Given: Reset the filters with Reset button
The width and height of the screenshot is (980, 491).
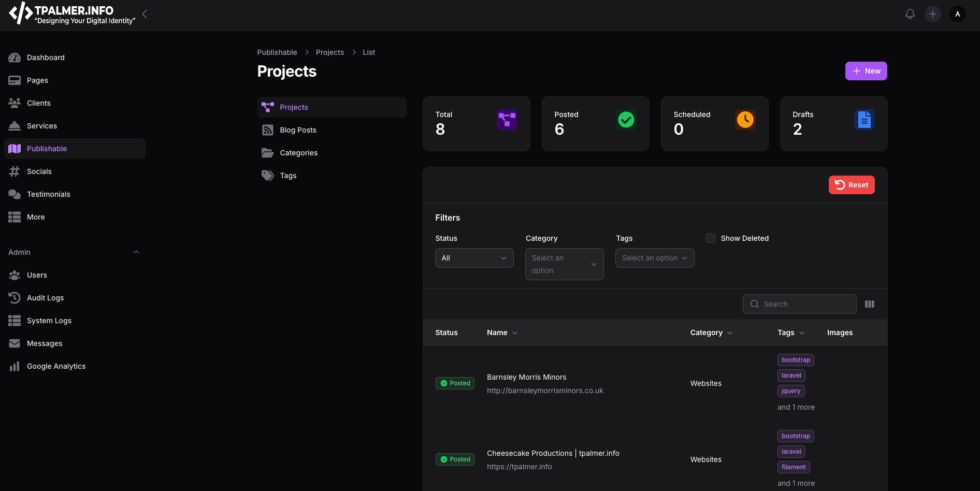Looking at the screenshot, I should pos(851,185).
